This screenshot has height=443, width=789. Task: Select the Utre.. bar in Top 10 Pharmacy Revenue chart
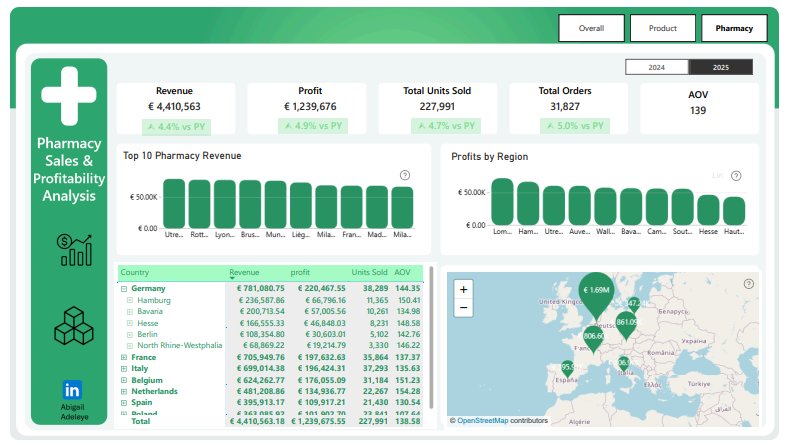coord(174,204)
